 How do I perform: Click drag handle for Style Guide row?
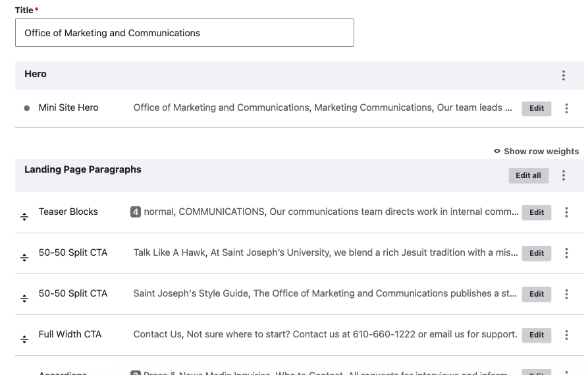point(24,299)
